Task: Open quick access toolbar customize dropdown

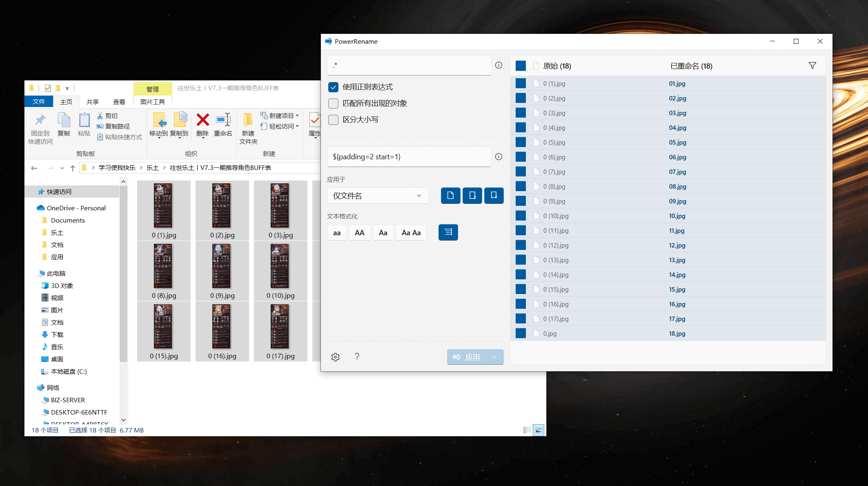Action: [x=67, y=88]
